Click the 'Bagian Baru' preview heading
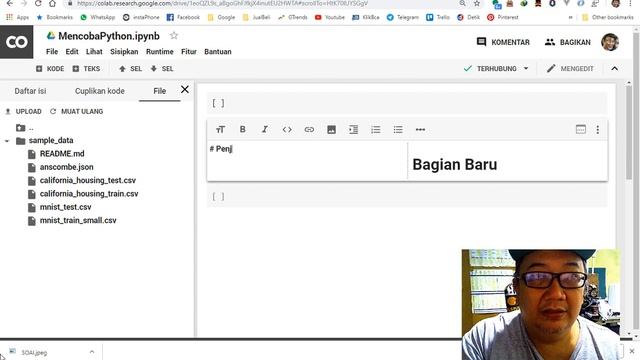Viewport: 640px width, 360px height. [x=455, y=164]
